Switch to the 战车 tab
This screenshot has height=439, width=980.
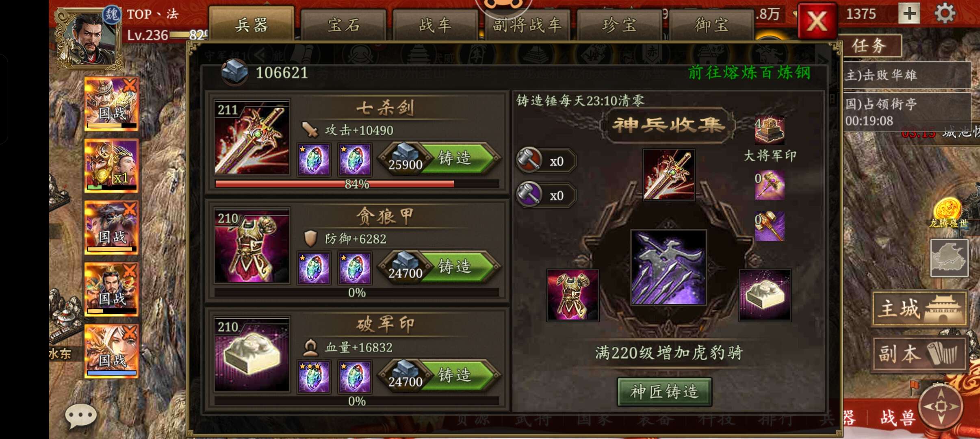point(436,25)
